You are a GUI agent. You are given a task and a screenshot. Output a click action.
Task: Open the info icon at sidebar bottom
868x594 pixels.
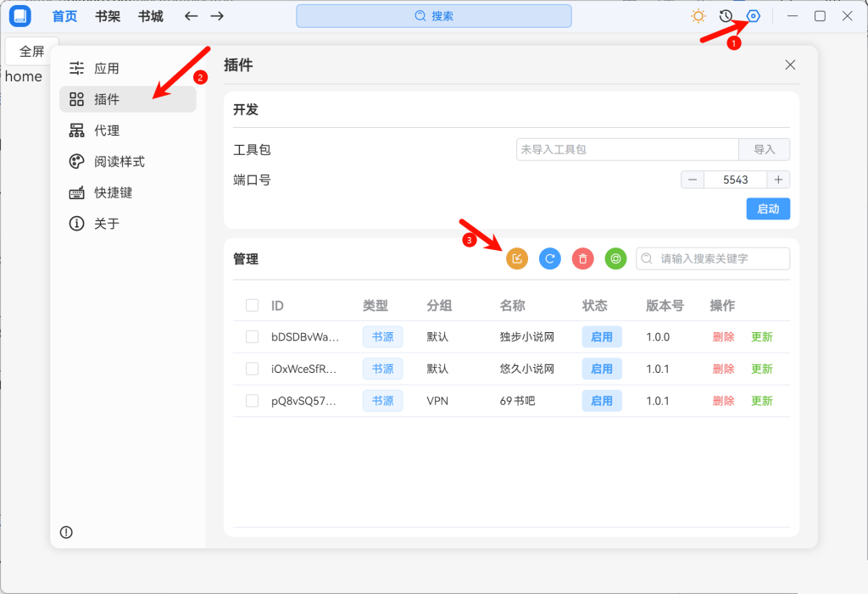(66, 532)
